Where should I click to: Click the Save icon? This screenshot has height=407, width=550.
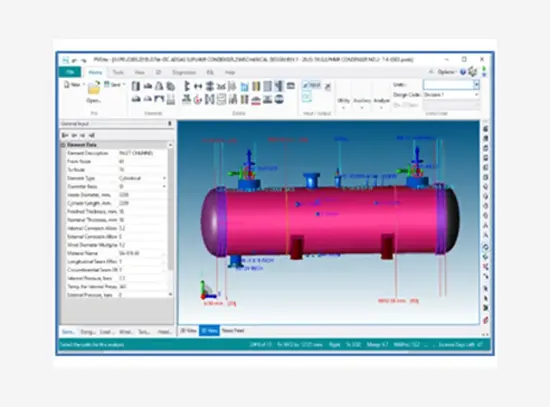pos(107,85)
